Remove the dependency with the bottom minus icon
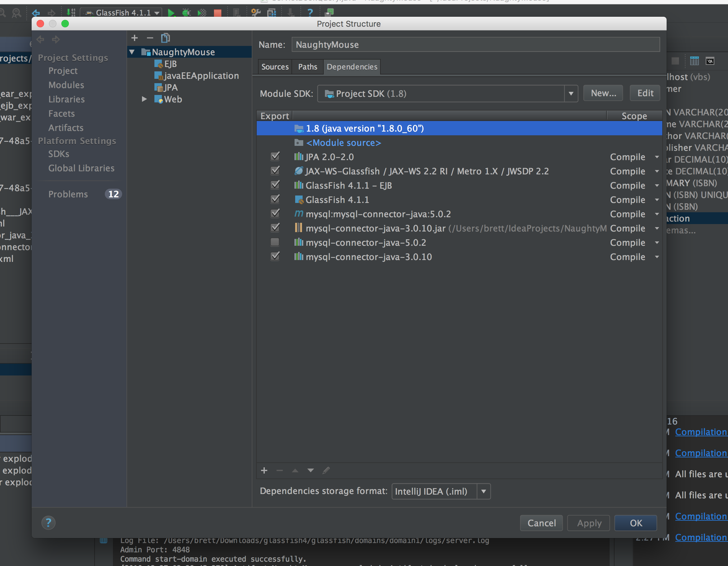728x566 pixels. (280, 470)
